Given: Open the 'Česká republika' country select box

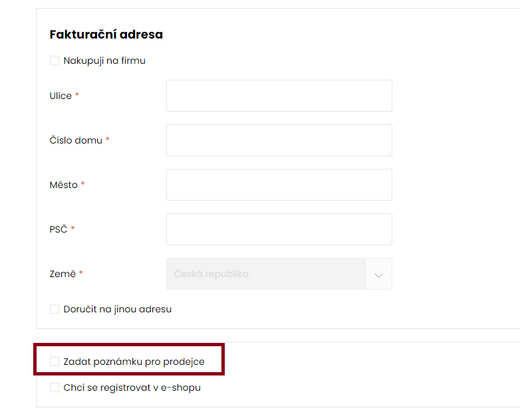Looking at the screenshot, I should pyautogui.click(x=279, y=274).
